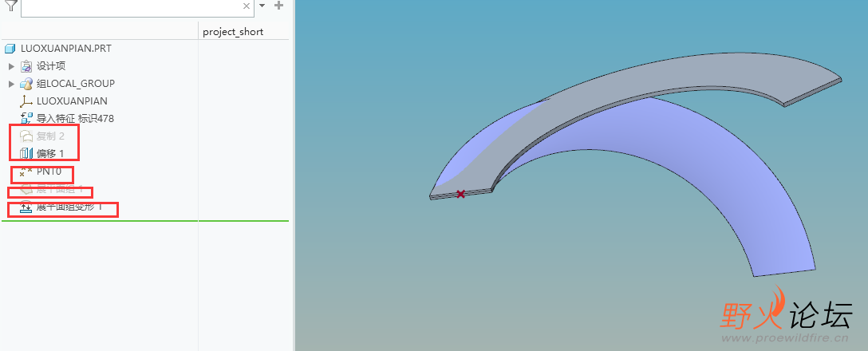Click the project_short column header

(x=233, y=32)
